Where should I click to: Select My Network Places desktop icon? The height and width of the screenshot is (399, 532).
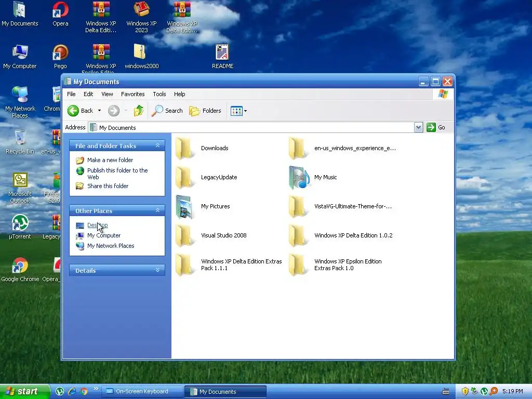click(x=20, y=95)
